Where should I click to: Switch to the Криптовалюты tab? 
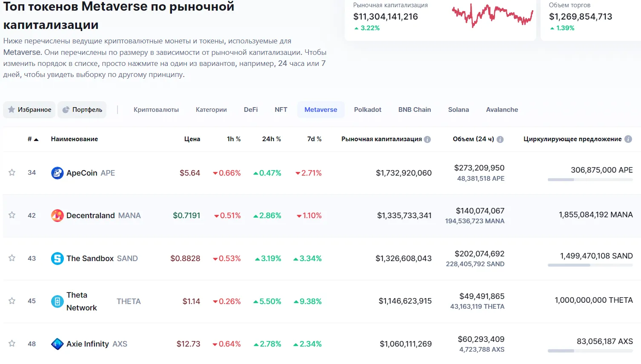[x=156, y=110]
